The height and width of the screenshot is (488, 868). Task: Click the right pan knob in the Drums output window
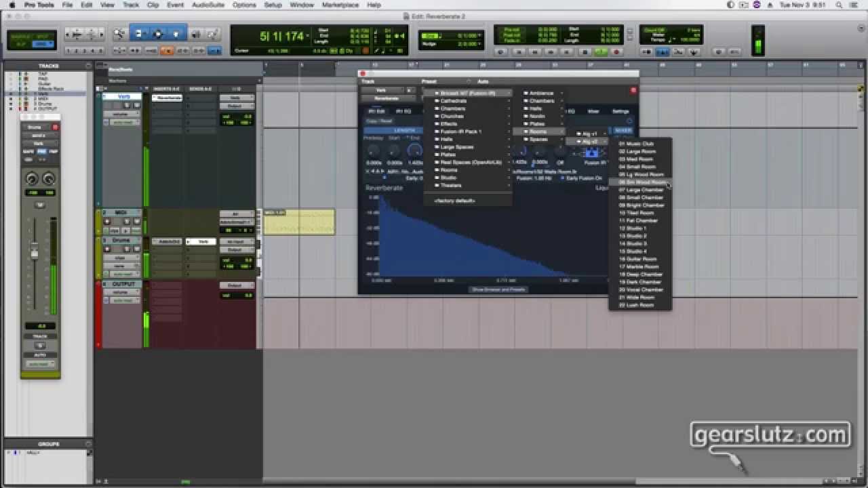(x=49, y=179)
